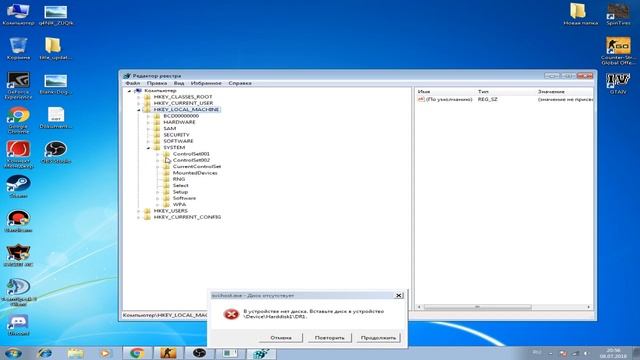Click the Значение column header
This screenshot has width=640, height=360.
coord(564,92)
